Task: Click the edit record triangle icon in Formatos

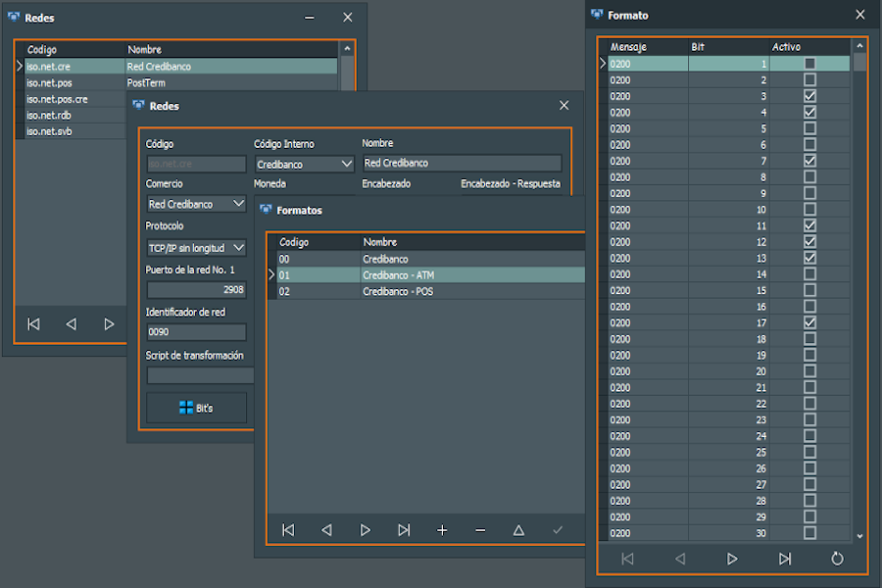Action: click(518, 530)
